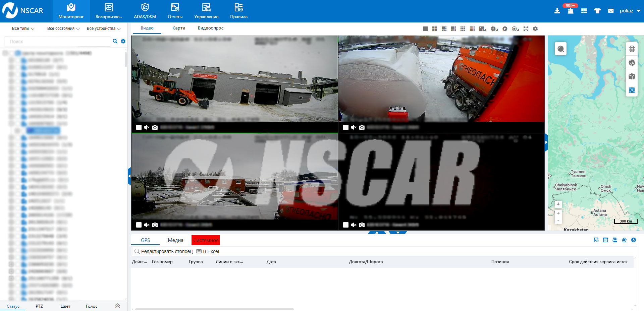The height and width of the screenshot is (311, 644).
Task: Switch to sixteen-window video layout
Action: click(x=472, y=29)
